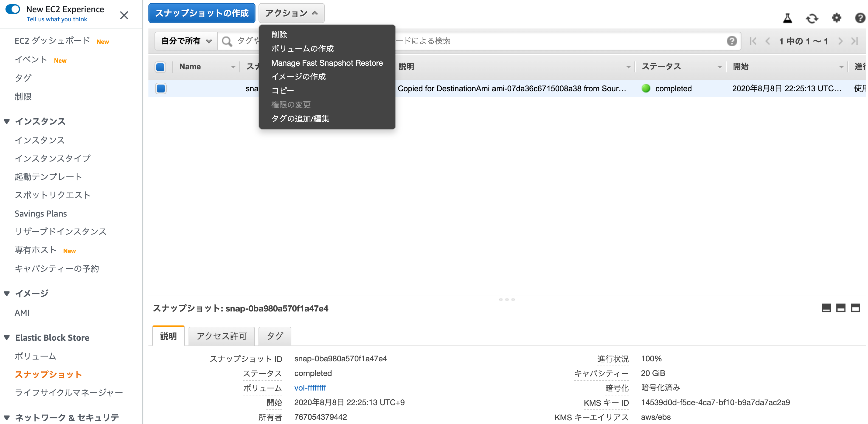Toggle the select-all header checkbox
The width and height of the screenshot is (868, 424).
pyautogui.click(x=160, y=67)
